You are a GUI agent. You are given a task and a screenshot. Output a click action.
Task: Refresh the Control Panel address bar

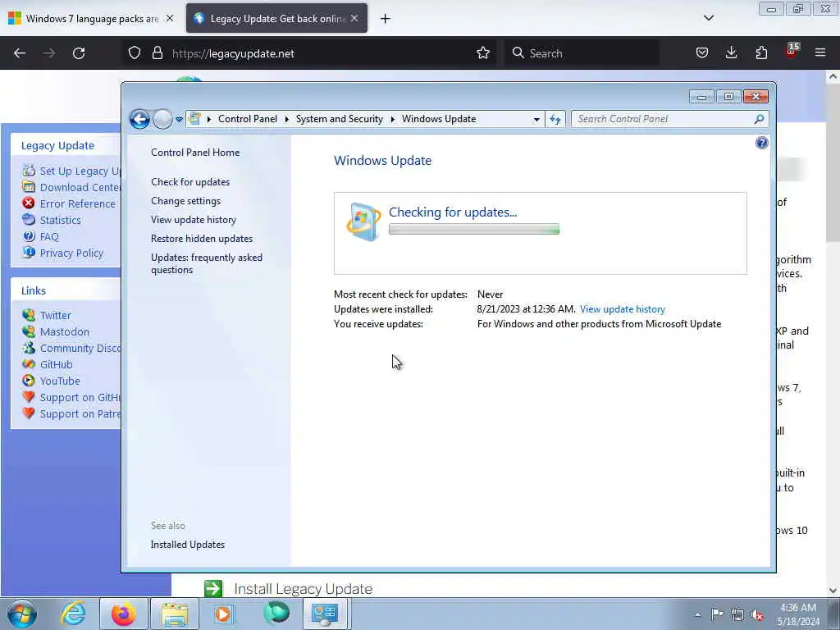pyautogui.click(x=555, y=119)
